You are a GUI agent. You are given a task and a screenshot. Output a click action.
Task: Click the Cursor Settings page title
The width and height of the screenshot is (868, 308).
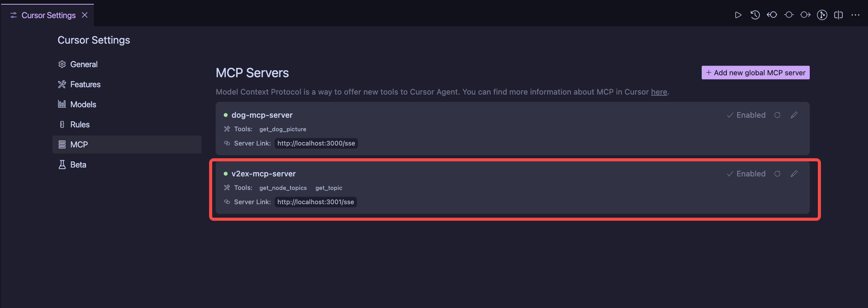click(94, 40)
